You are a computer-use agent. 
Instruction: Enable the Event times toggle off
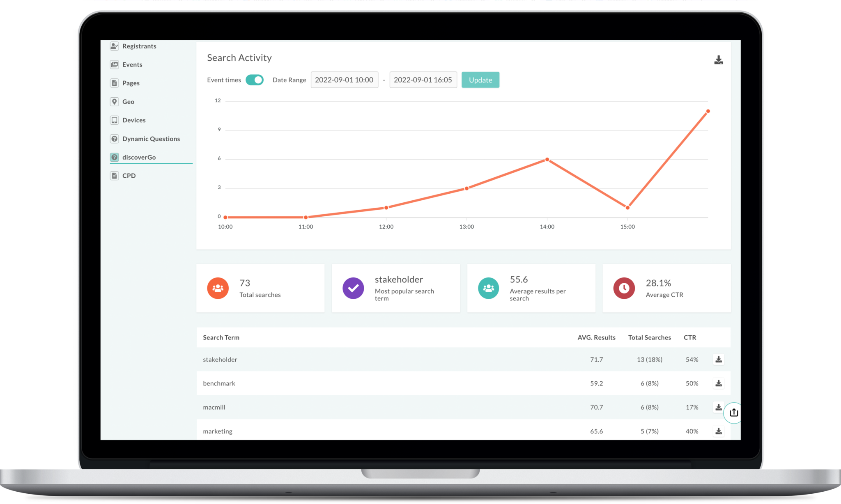pyautogui.click(x=255, y=79)
